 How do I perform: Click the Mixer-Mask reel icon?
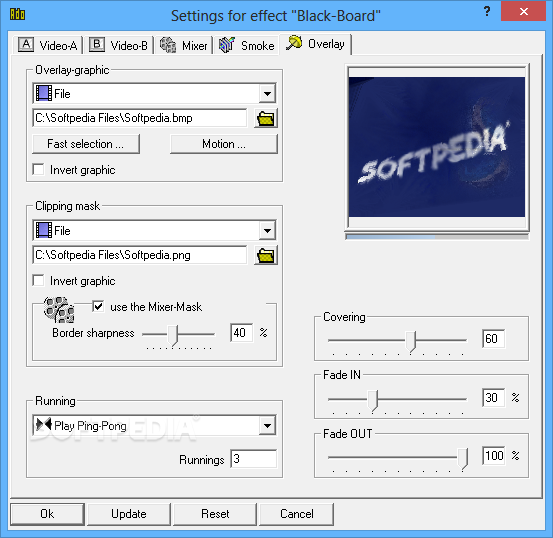point(59,310)
